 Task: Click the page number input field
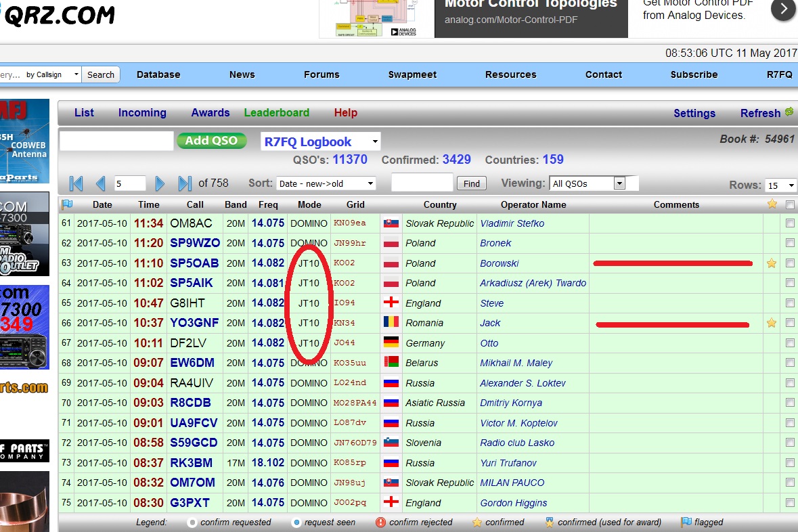[x=130, y=183]
